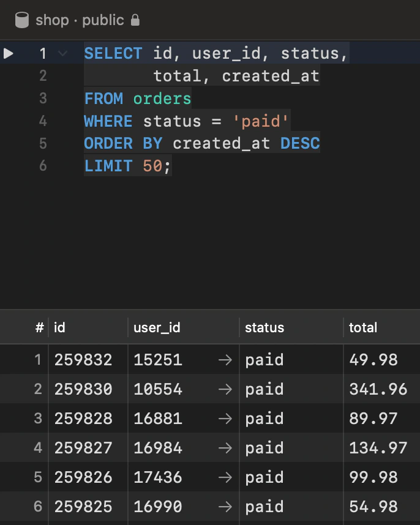Follow user_id link arrow for 16984
The width and height of the screenshot is (420, 525).
tap(225, 448)
